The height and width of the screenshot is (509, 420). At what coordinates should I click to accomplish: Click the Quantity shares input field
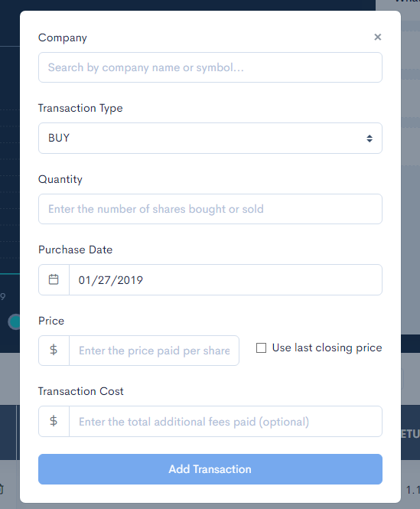coord(210,209)
